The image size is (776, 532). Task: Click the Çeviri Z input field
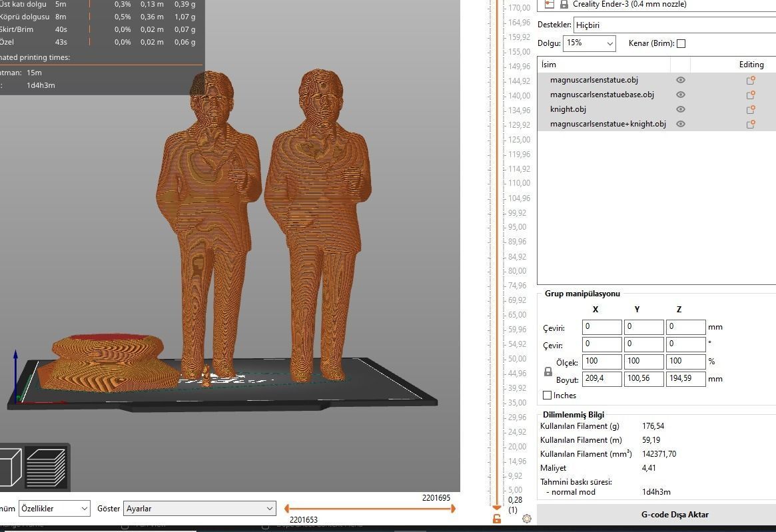686,327
